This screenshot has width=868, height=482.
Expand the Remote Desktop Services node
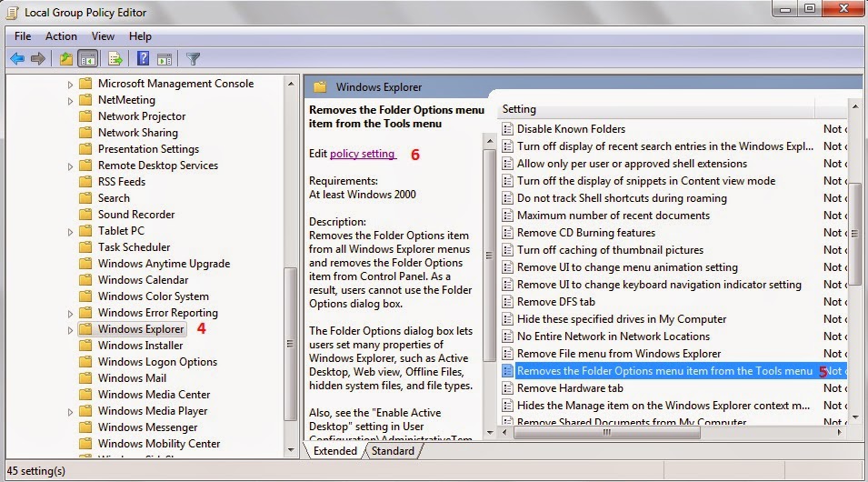click(x=70, y=166)
